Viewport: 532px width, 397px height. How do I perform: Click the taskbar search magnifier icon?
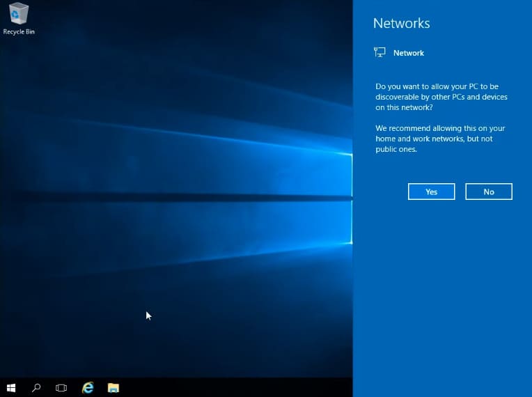click(x=36, y=387)
